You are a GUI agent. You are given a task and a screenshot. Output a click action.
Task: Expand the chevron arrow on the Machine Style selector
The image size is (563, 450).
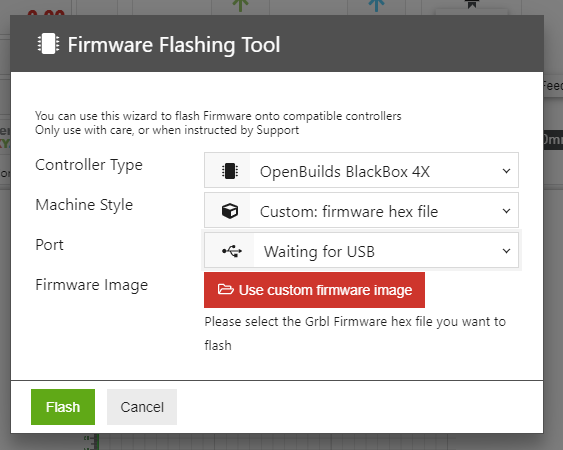click(x=506, y=211)
